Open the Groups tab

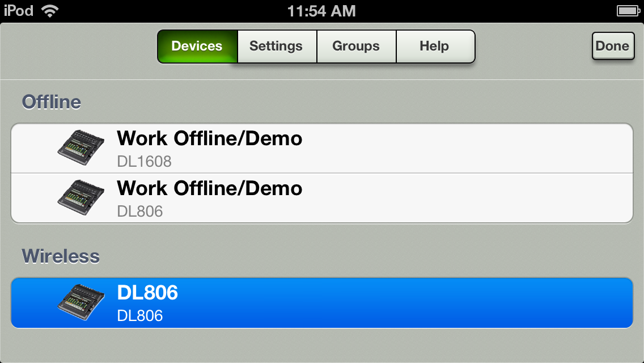(356, 46)
